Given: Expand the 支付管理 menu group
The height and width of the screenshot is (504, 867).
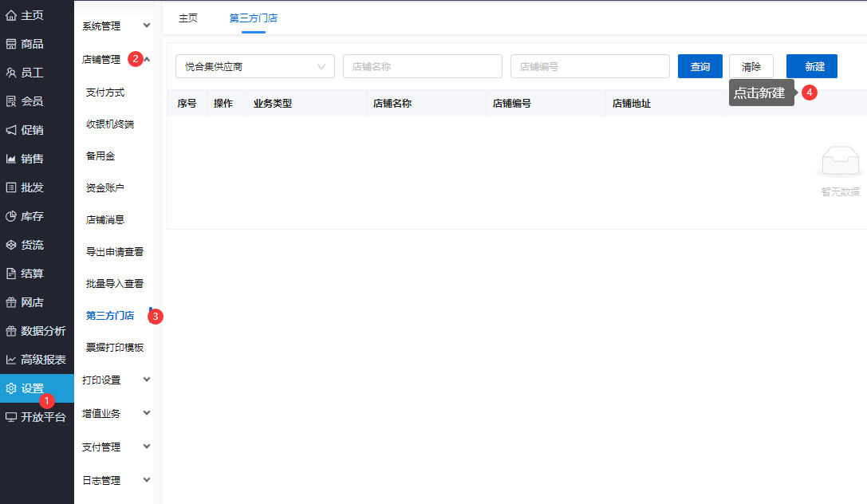Looking at the screenshot, I should pos(115,447).
